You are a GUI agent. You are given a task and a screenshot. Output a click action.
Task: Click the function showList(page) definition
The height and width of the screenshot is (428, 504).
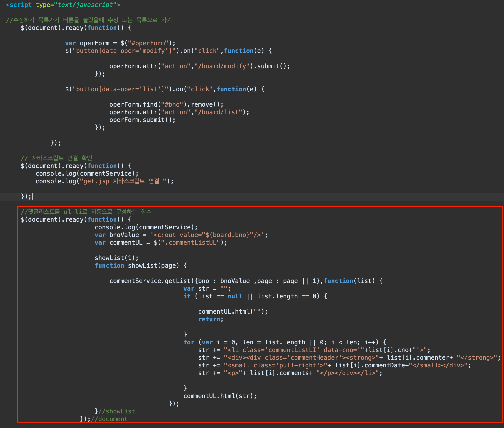(141, 266)
